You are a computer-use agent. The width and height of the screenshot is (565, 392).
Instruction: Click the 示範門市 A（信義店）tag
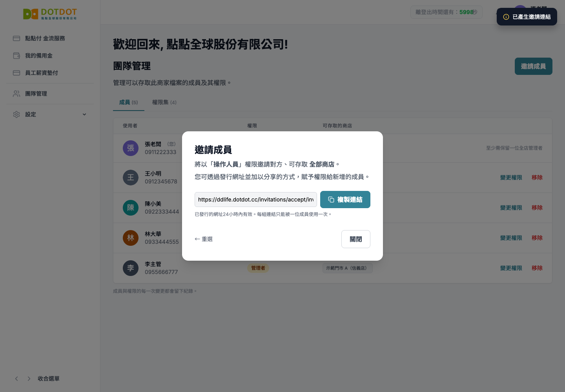pos(348,268)
